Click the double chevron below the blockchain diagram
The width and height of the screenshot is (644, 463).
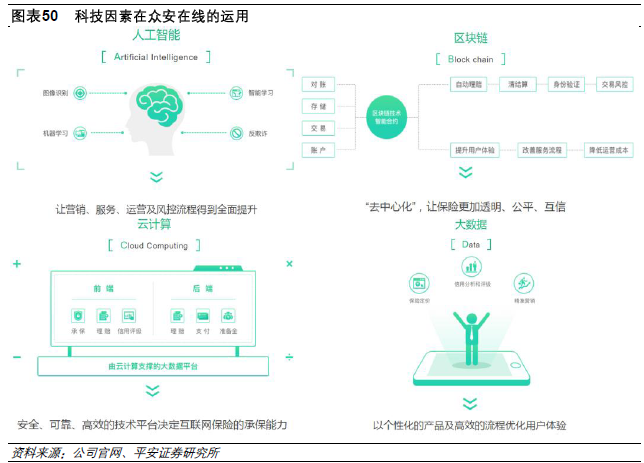(x=465, y=172)
